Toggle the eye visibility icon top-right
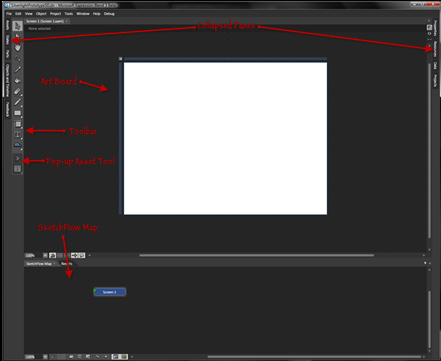This screenshot has height=361, width=441. tap(429, 33)
